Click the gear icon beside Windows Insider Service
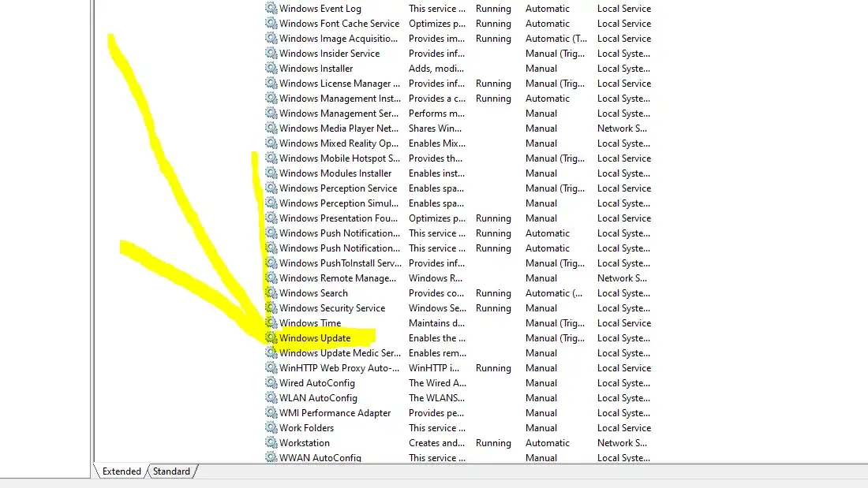The height and width of the screenshot is (488, 868). (271, 53)
